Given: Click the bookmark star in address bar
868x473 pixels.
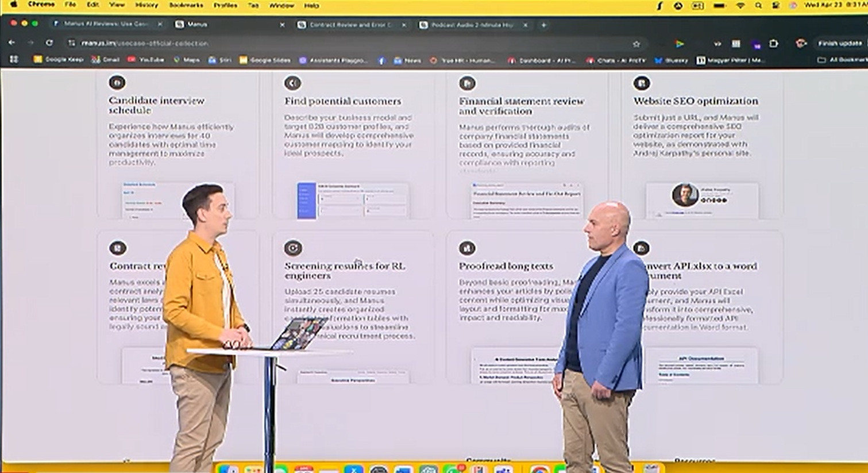Looking at the screenshot, I should [x=636, y=44].
